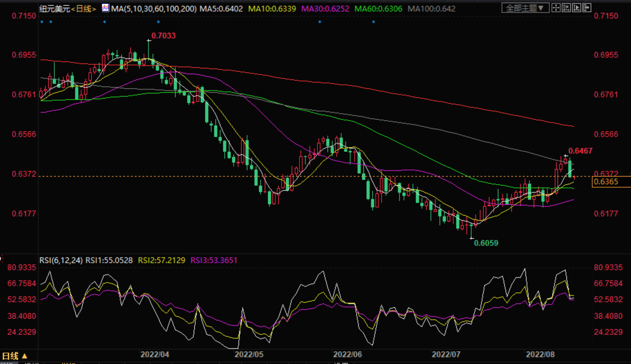Screen dimensions: 631x364
Task: Click the play-forward range icon
Action: [577, 8]
